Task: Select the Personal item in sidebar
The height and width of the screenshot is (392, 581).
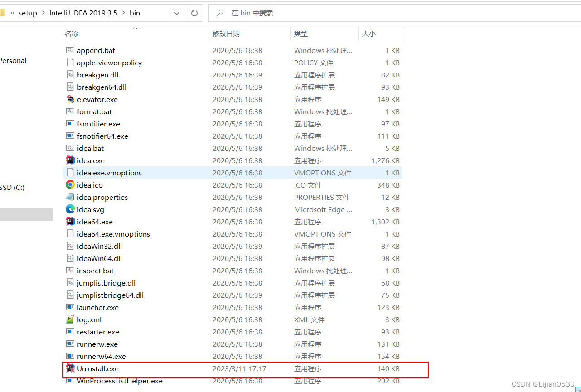Action: (13, 61)
